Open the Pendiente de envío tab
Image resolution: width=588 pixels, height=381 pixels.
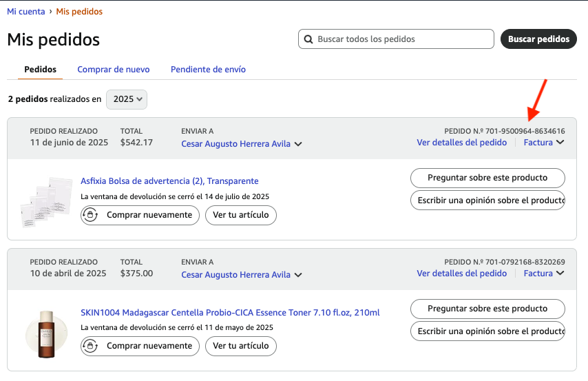208,70
